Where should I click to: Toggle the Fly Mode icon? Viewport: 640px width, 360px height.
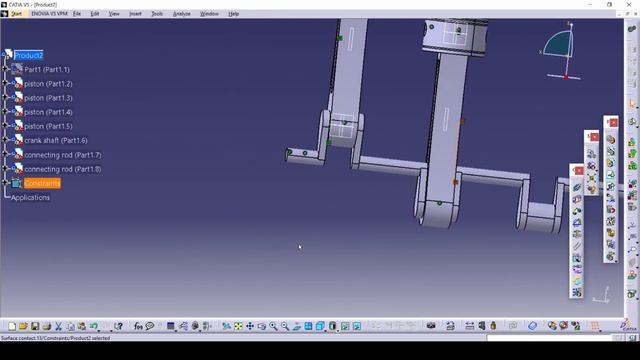(227, 326)
